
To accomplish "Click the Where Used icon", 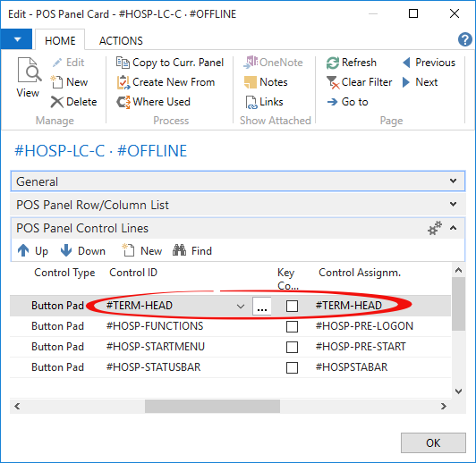I will click(123, 102).
